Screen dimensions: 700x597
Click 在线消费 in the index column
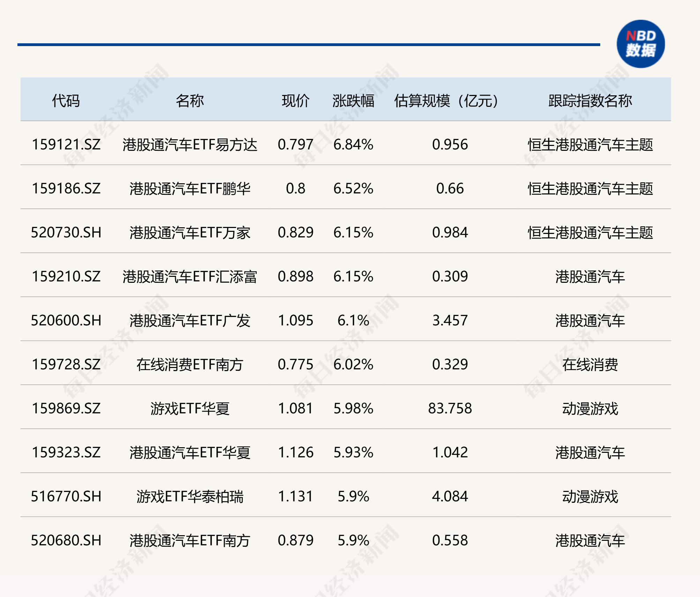click(x=590, y=364)
